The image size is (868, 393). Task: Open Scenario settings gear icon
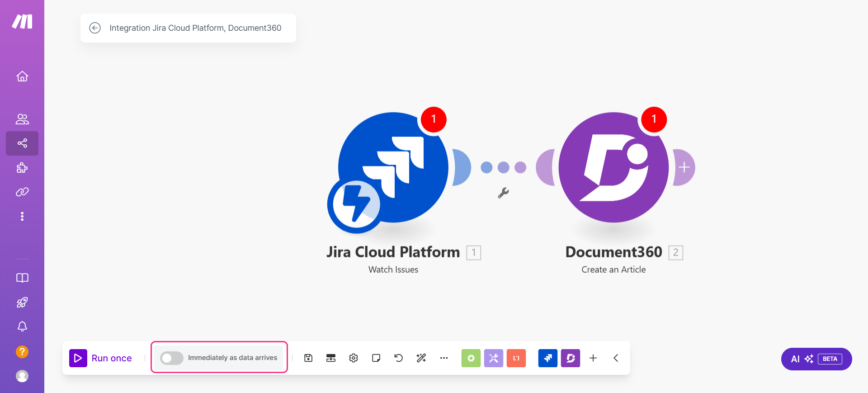click(354, 358)
